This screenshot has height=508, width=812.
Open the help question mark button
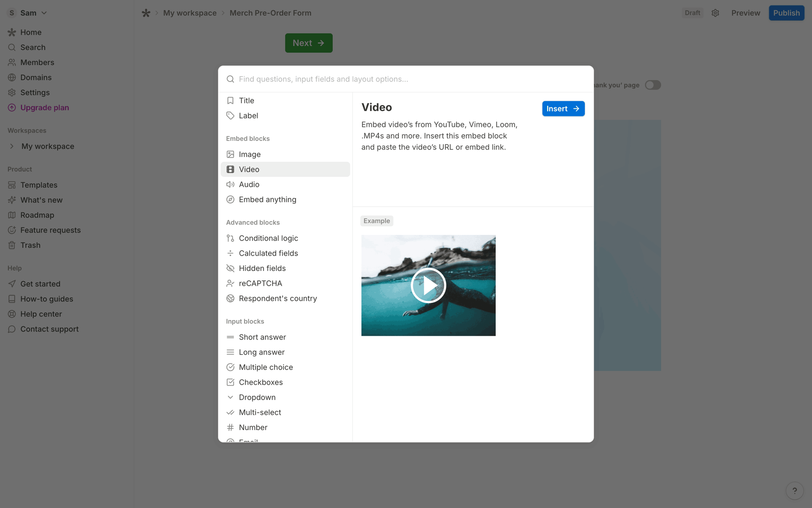pyautogui.click(x=795, y=491)
